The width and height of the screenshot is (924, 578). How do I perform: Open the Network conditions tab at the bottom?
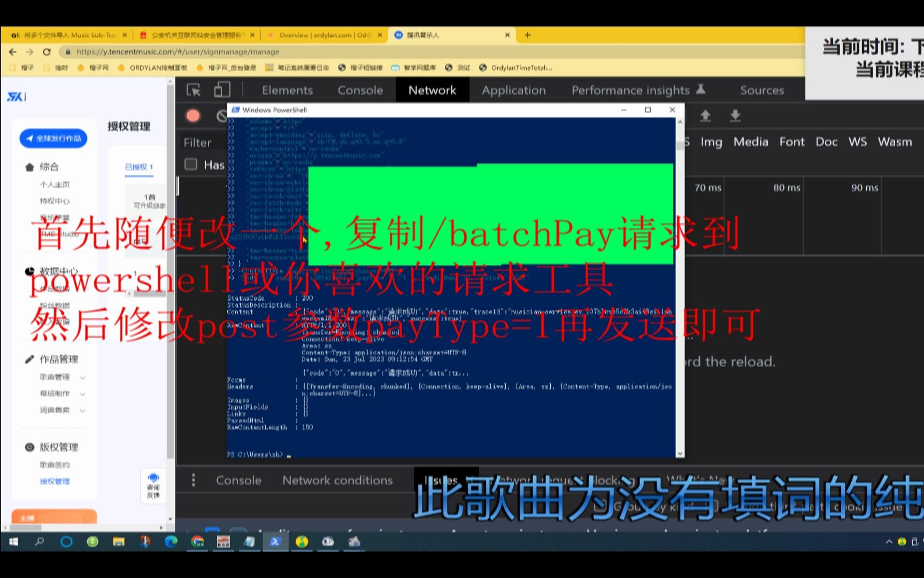(x=338, y=480)
